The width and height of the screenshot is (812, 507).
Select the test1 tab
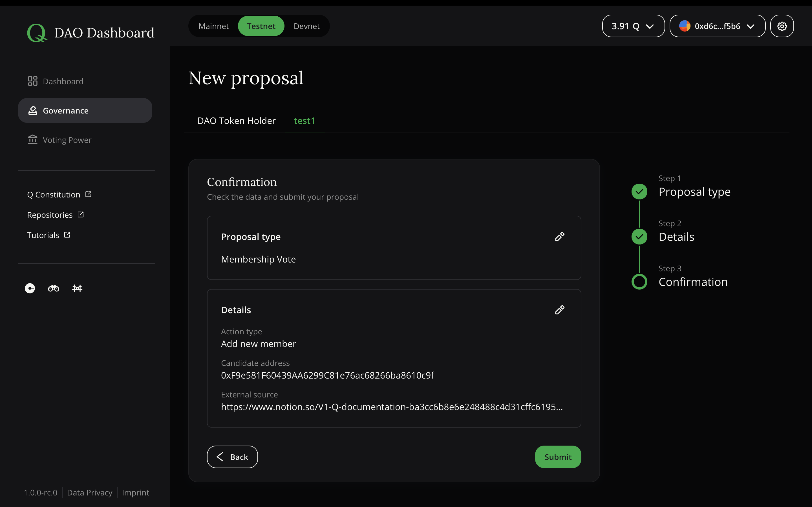click(x=304, y=121)
